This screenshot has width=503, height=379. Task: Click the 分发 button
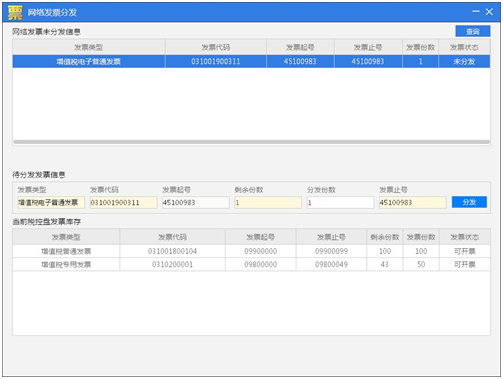(469, 202)
